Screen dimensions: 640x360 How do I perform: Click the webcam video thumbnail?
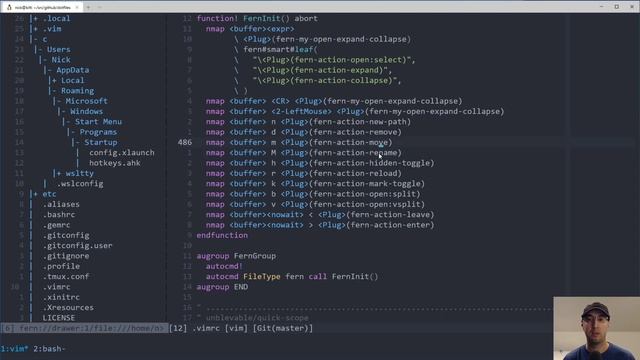[x=596, y=328]
